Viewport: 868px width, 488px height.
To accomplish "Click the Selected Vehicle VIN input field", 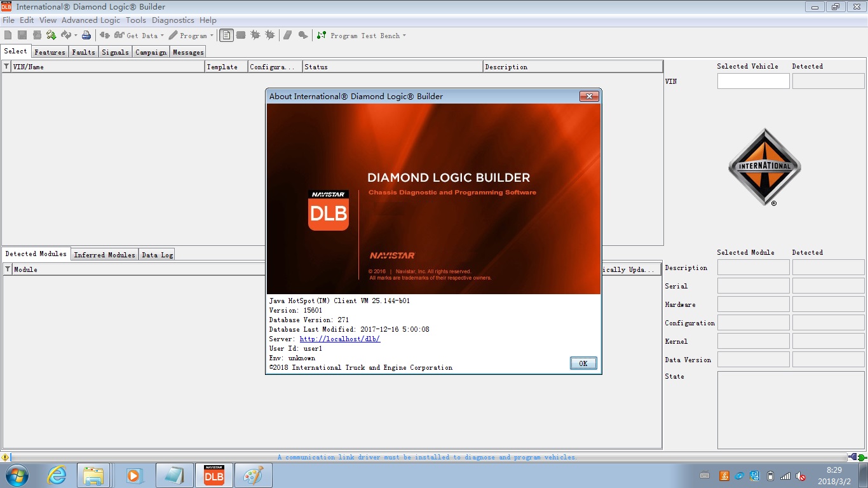I will (754, 81).
